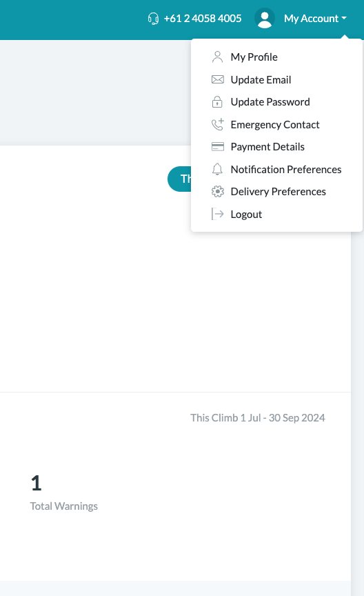Click the person icon beside My Profile

[217, 57]
